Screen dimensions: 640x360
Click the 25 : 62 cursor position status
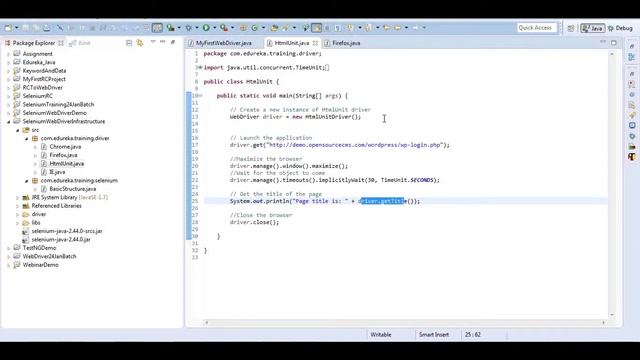pyautogui.click(x=473, y=335)
